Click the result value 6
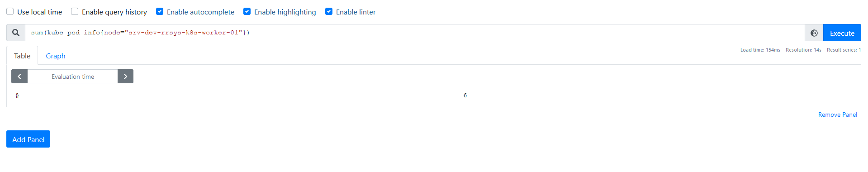Viewport: 868px width, 172px height. pyautogui.click(x=465, y=96)
